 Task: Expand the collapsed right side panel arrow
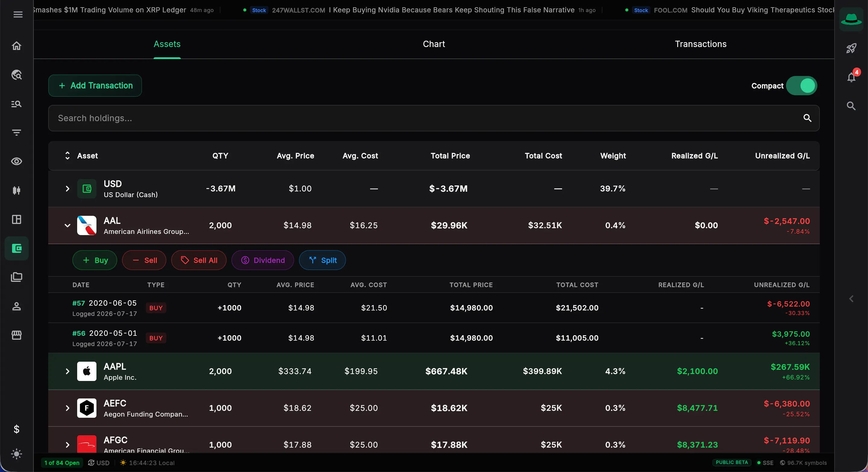click(851, 299)
